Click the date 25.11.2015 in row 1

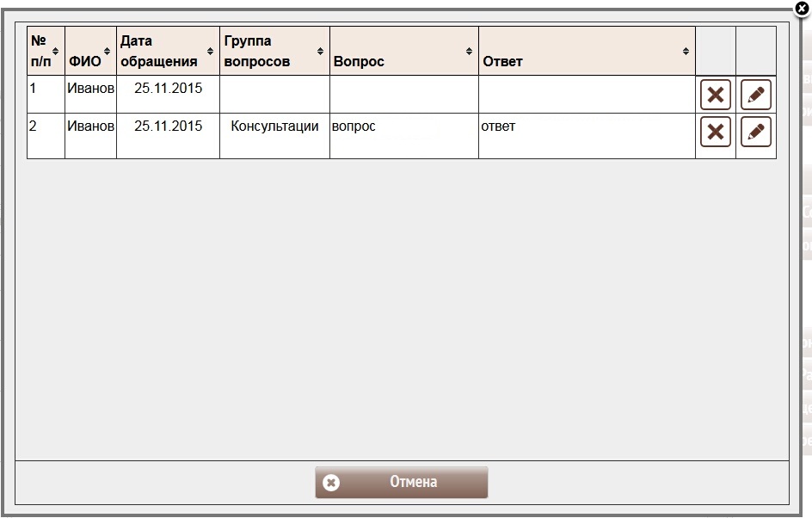click(168, 89)
